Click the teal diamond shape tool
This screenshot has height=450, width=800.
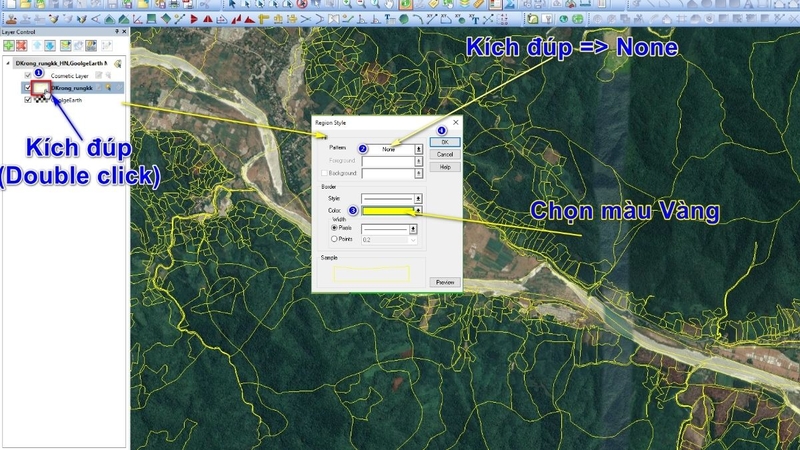click(166, 19)
